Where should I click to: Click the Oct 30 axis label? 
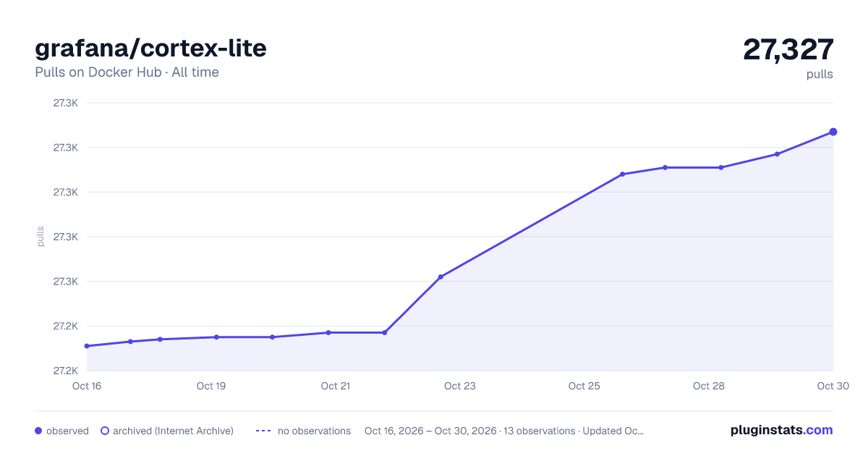click(x=833, y=386)
